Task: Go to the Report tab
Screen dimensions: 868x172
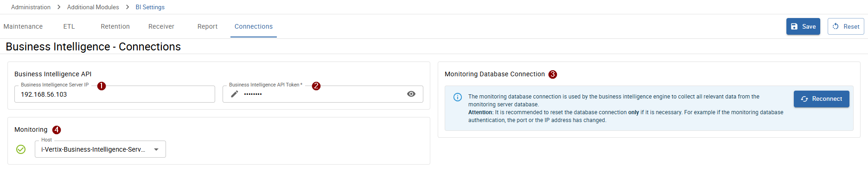Action: coord(207,26)
